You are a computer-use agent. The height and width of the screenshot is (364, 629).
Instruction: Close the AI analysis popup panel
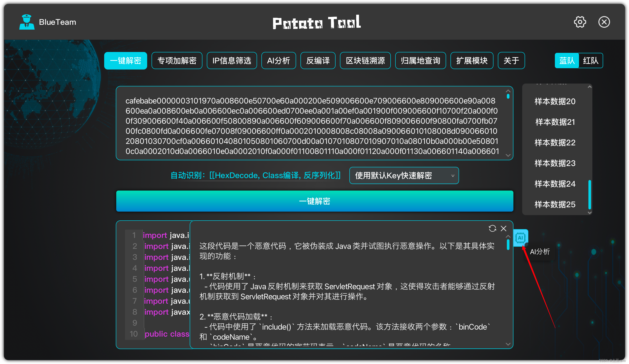pos(504,228)
